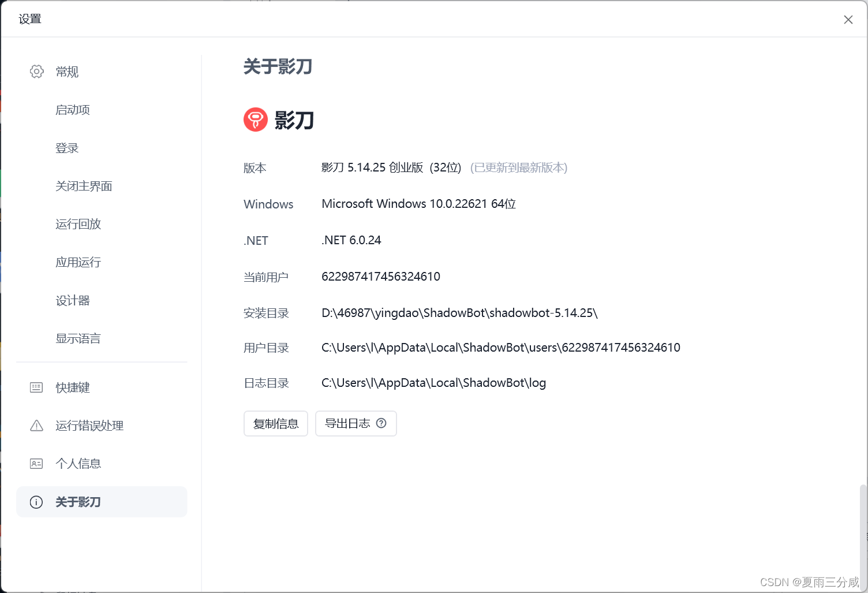The width and height of the screenshot is (868, 593).
Task: Click the ID card icon beside 个人信息
Action: 36,464
